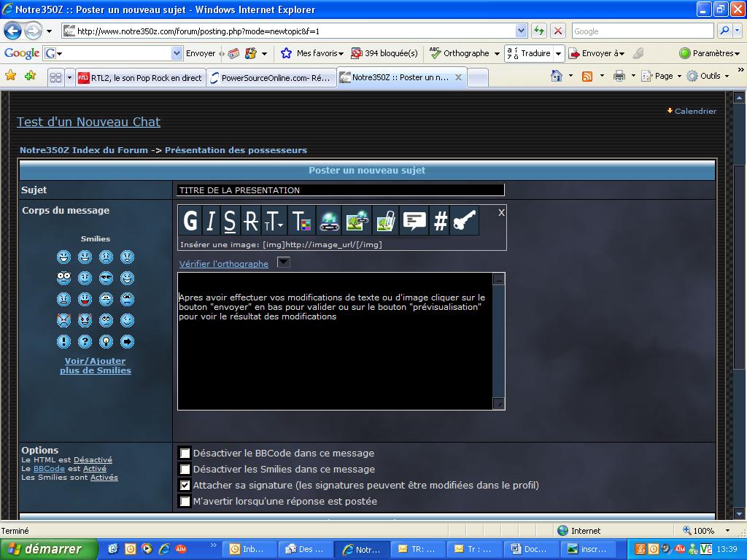Click the strikethrough R formatting button

pos(251,220)
